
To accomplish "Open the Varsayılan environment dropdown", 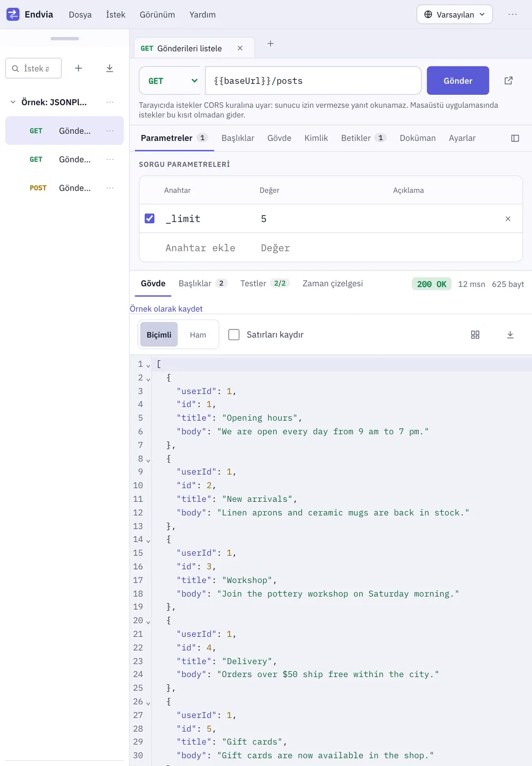I will pyautogui.click(x=455, y=14).
